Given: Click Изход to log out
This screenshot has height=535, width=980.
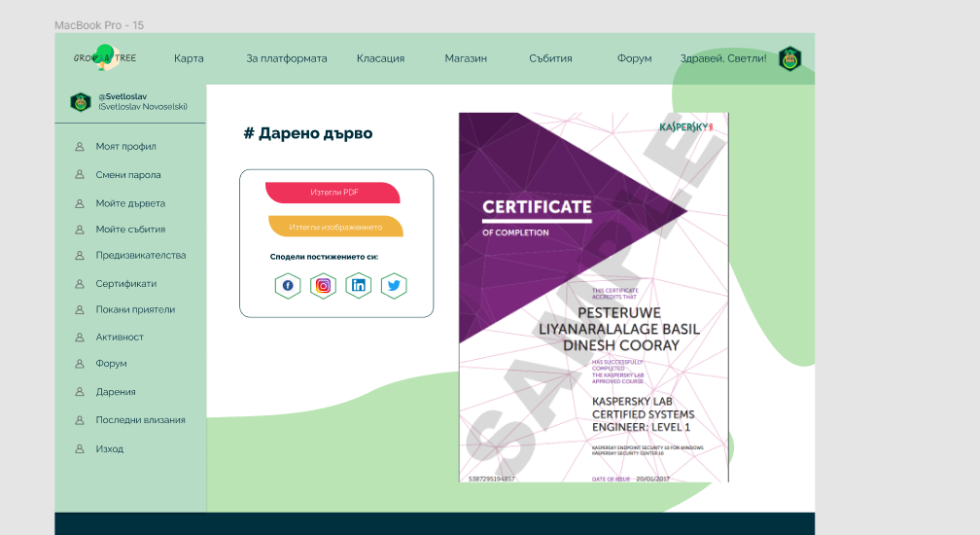Looking at the screenshot, I should pyautogui.click(x=109, y=448).
